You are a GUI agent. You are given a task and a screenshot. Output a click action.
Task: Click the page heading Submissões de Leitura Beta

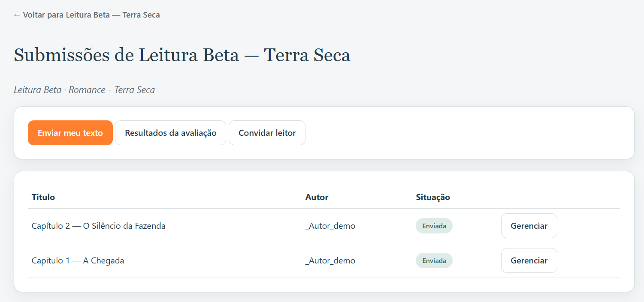coord(182,55)
